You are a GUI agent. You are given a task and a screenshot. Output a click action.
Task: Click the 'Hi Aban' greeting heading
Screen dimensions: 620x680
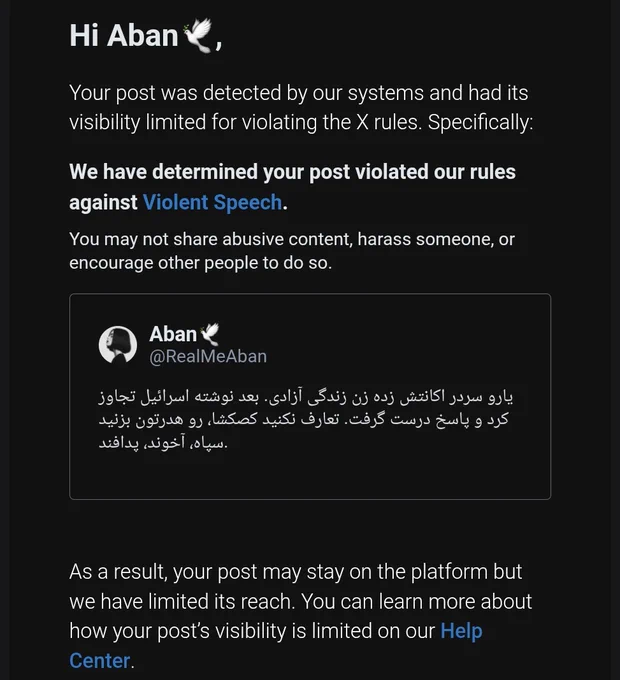[x=146, y=36]
